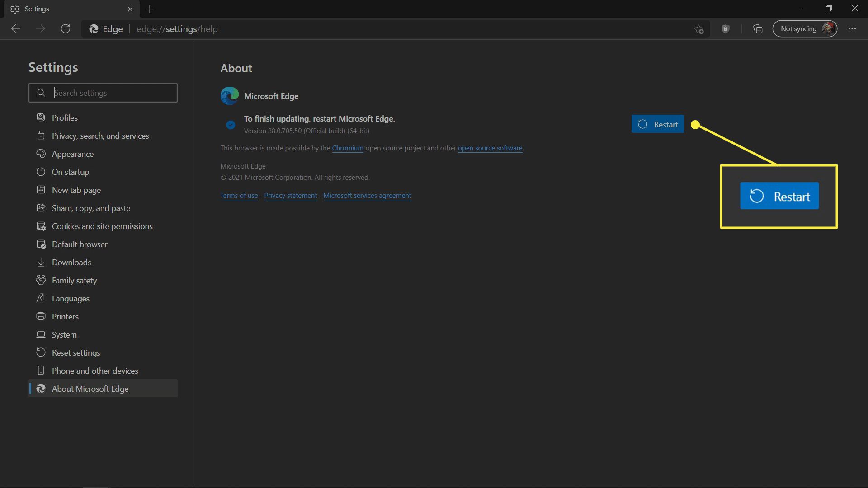The height and width of the screenshot is (488, 868).
Task: Open Reset settings section
Action: (x=103, y=352)
